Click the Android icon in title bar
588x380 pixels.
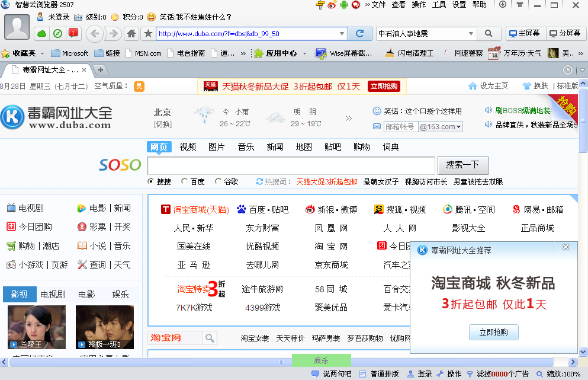pyautogui.click(x=344, y=5)
